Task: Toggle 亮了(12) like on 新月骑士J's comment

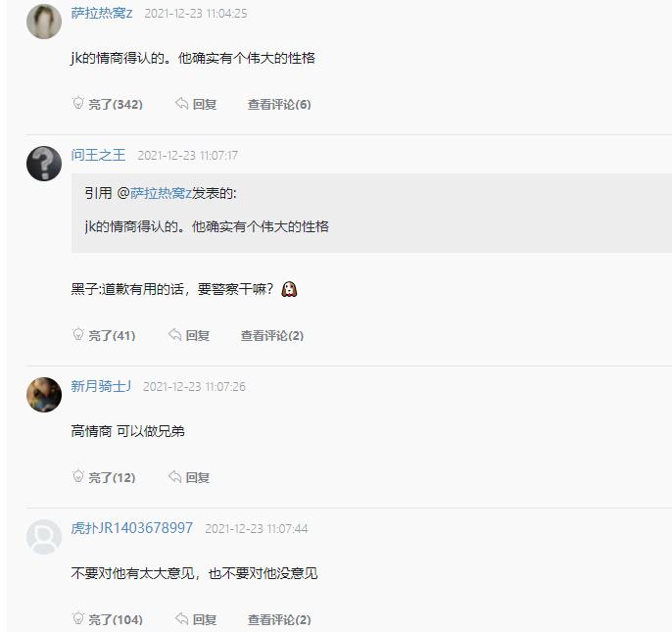Action: pyautogui.click(x=112, y=478)
